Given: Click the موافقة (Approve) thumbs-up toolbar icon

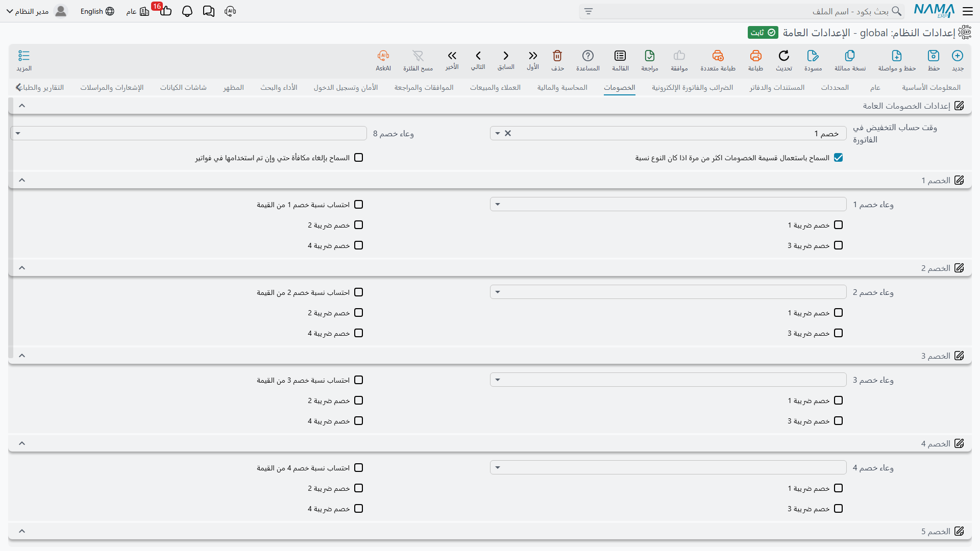Looking at the screenshot, I should coord(679,56).
